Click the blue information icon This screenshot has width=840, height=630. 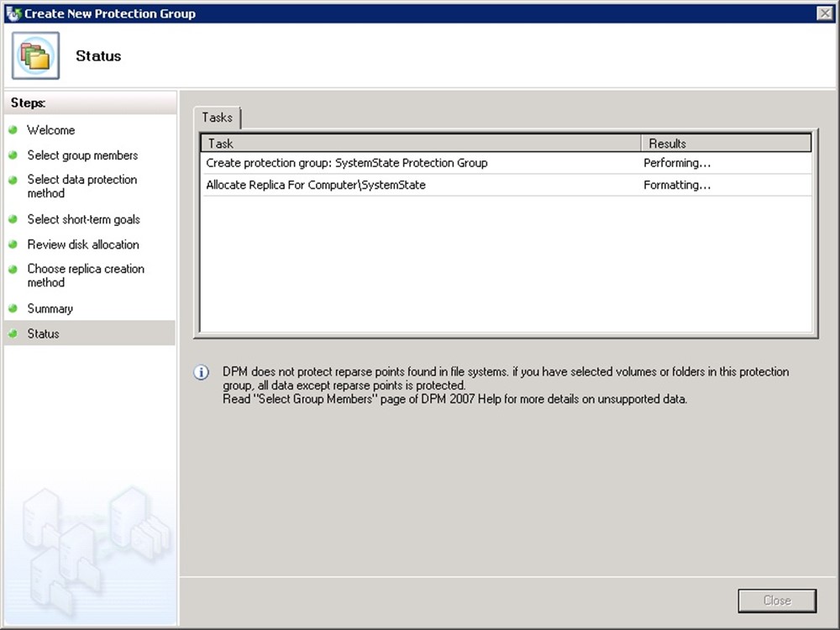[202, 373]
